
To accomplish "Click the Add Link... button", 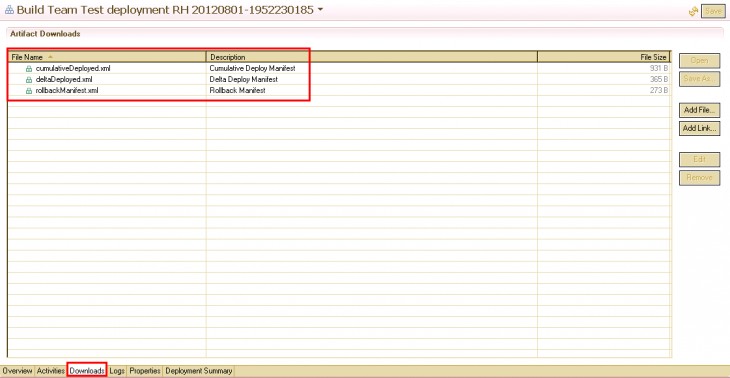I will pos(699,128).
